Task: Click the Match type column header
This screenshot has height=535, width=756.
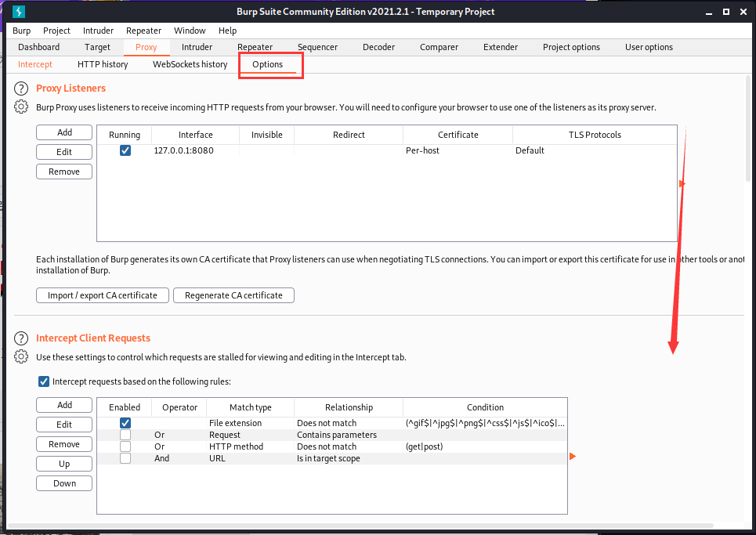Action: [x=250, y=407]
